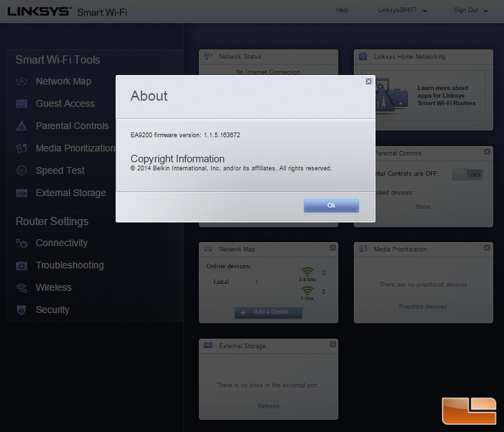Click the Media Prioritization sidebar icon
This screenshot has height=432, width=504.
22,148
